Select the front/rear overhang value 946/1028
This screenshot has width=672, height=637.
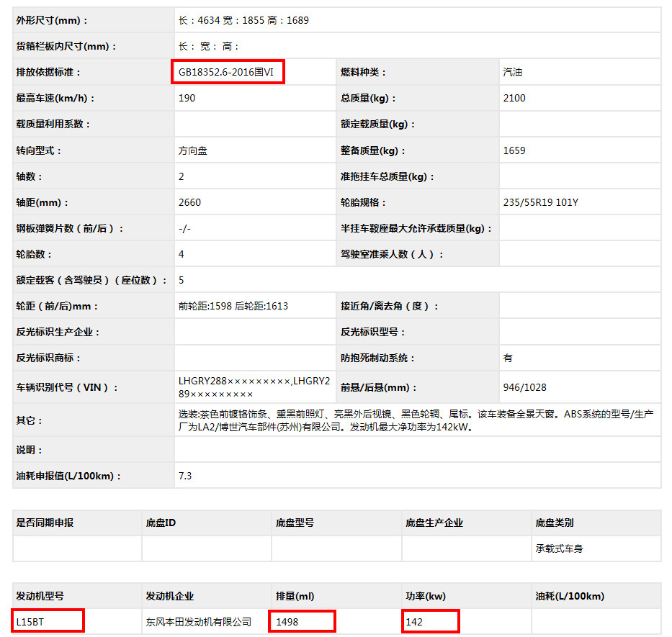pyautogui.click(x=524, y=387)
